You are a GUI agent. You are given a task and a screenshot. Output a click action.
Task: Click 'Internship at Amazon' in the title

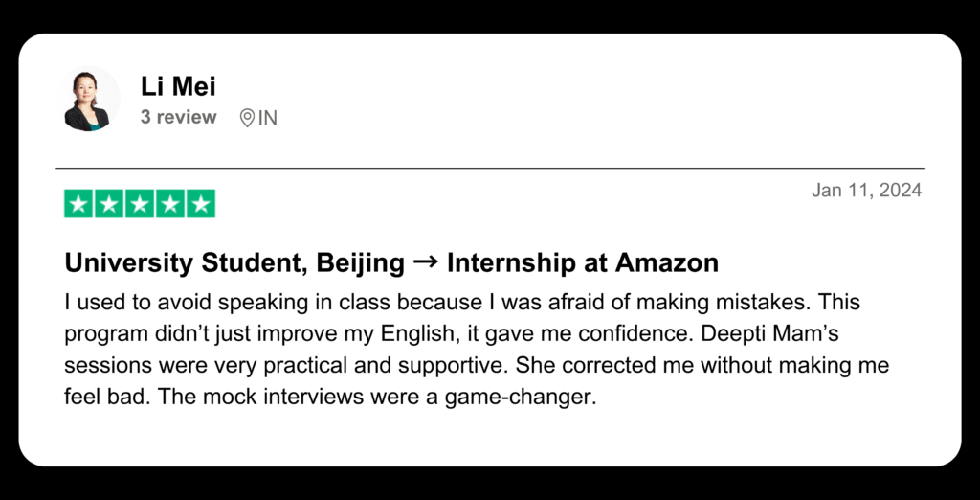click(583, 263)
